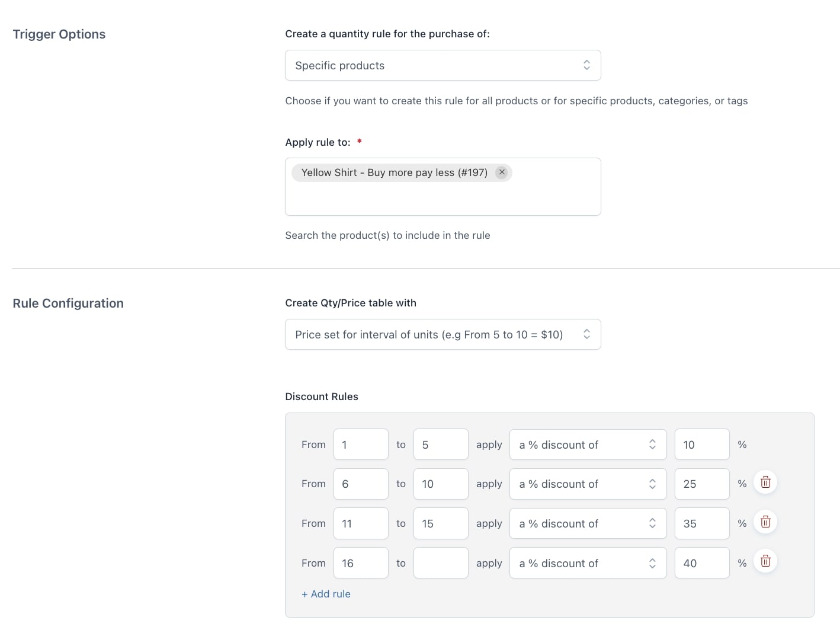Screen dimensions: 840x633
Task: Select the 40 percent discount field
Action: coord(701,564)
